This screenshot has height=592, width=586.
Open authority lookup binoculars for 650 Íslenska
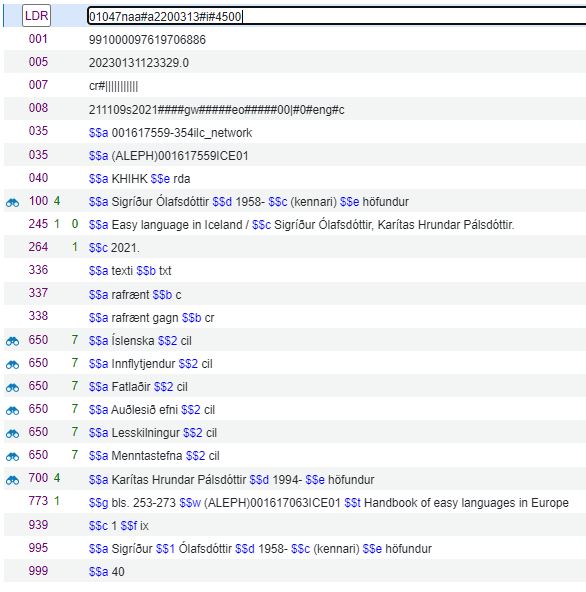(12, 342)
